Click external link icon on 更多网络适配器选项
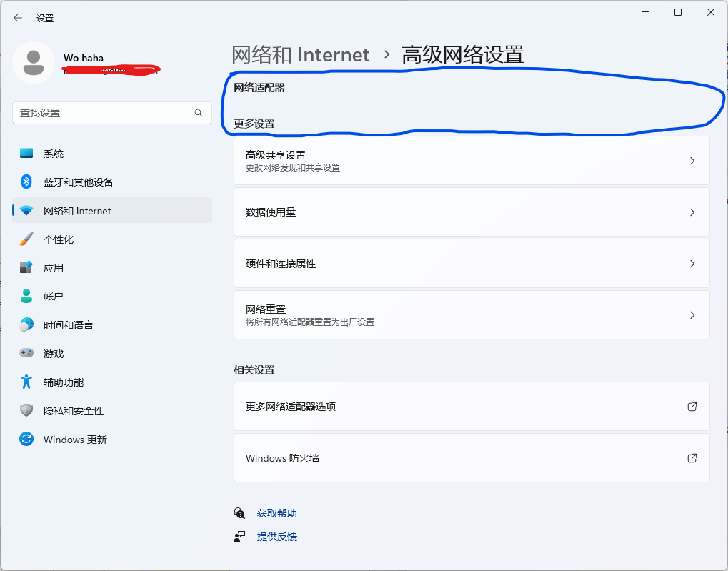The image size is (728, 571). coord(692,407)
